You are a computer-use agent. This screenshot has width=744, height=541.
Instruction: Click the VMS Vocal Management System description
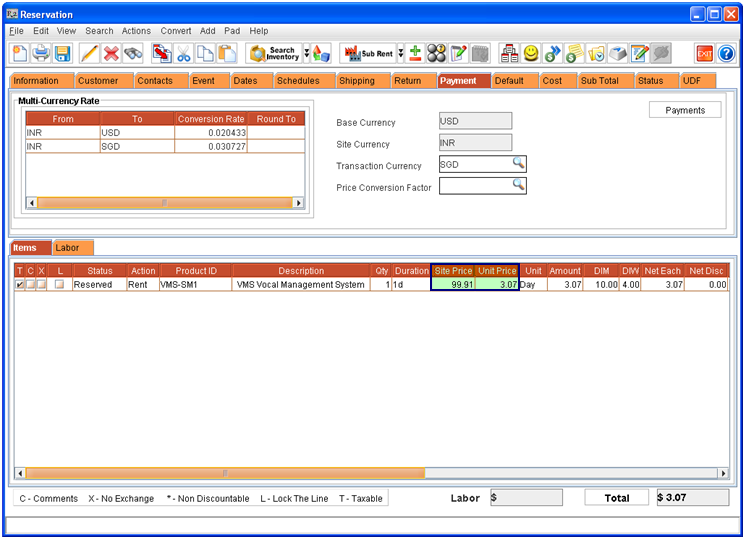tap(301, 285)
